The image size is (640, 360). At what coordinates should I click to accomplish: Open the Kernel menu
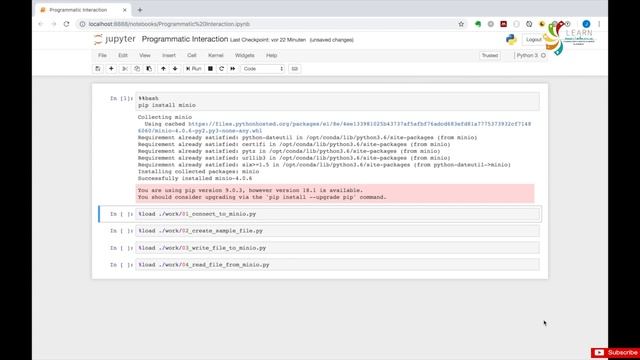216,55
